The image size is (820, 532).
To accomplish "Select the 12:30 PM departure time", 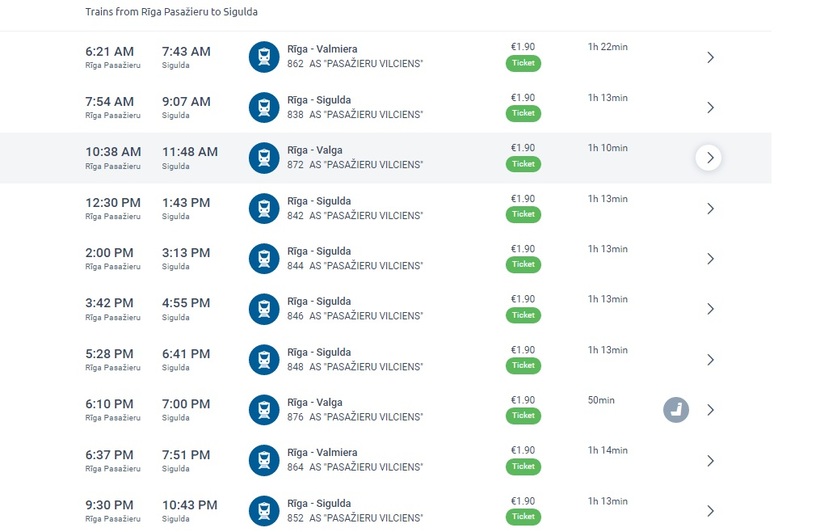I will tap(113, 203).
